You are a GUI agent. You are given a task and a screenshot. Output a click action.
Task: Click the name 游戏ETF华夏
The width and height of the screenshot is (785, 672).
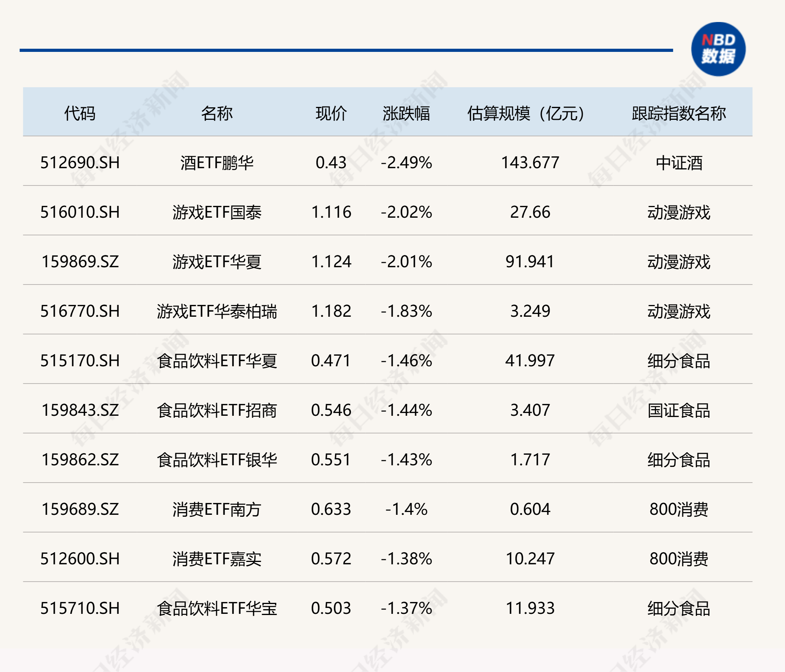coord(217,262)
